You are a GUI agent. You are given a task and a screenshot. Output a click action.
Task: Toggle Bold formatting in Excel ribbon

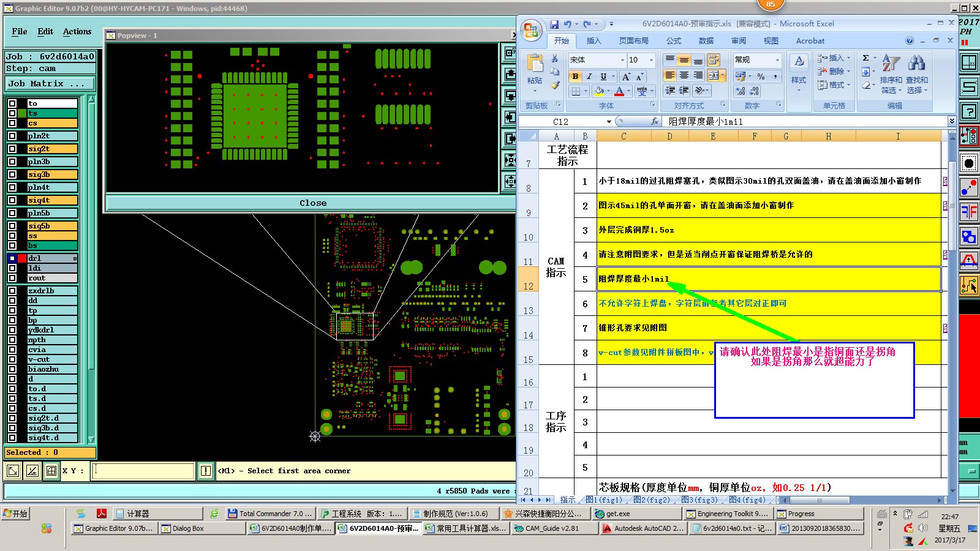tap(575, 77)
